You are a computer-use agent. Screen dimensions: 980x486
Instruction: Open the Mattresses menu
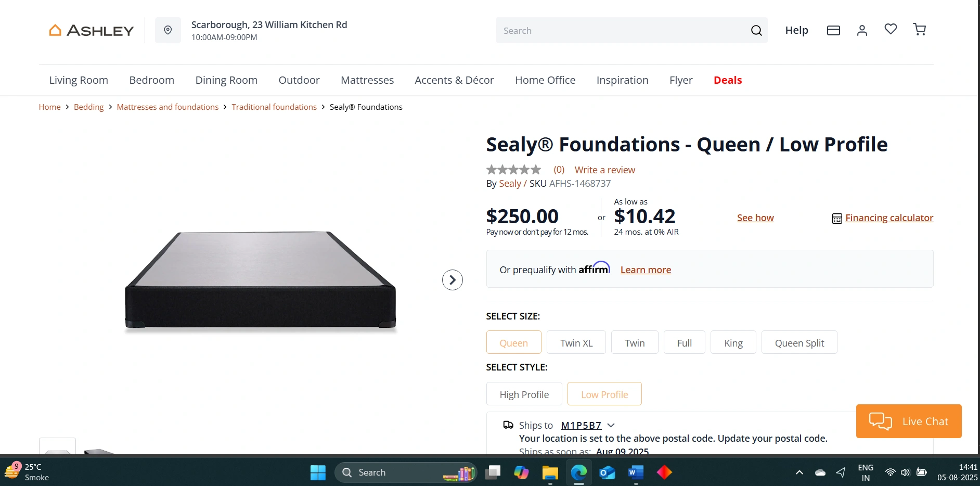click(367, 80)
